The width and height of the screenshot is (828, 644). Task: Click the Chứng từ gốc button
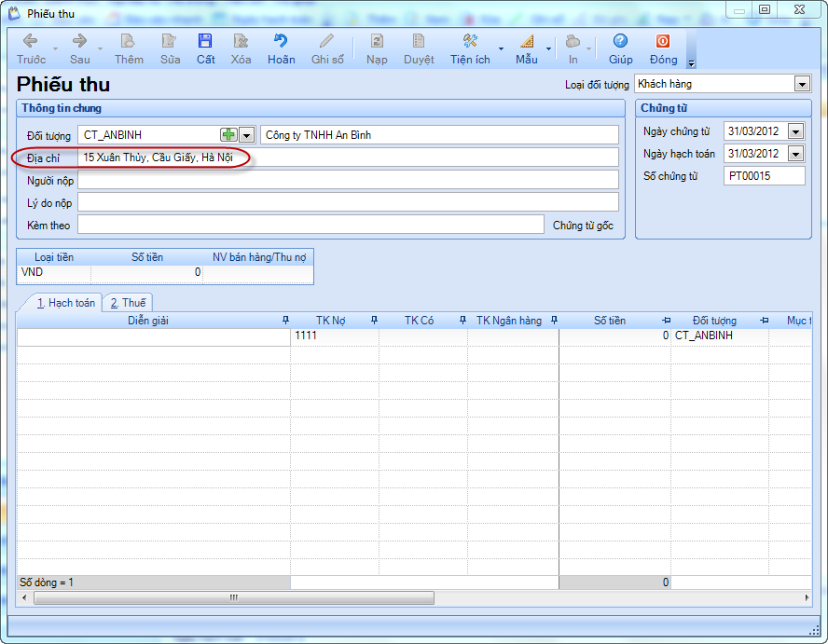[583, 226]
